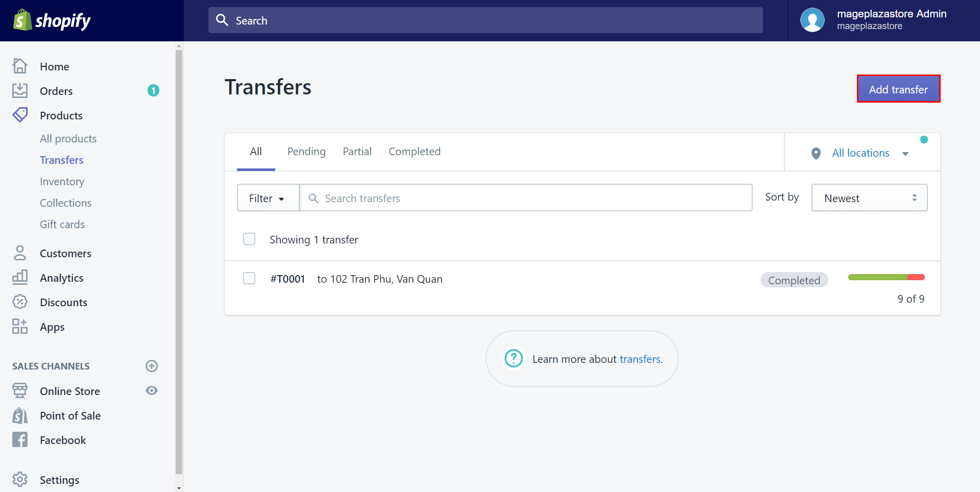Click the Point of Sale bag icon
Screen dimensions: 980x492
(x=20, y=415)
